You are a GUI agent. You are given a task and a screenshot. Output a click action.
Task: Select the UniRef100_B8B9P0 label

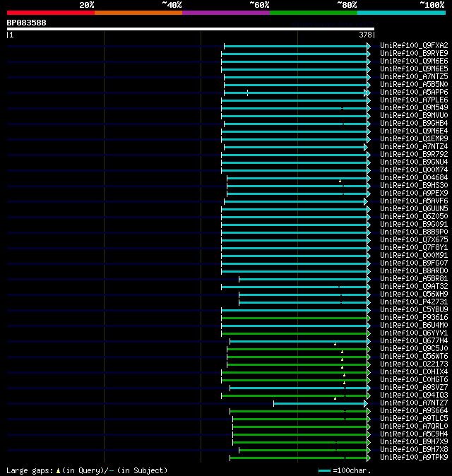[414, 232]
